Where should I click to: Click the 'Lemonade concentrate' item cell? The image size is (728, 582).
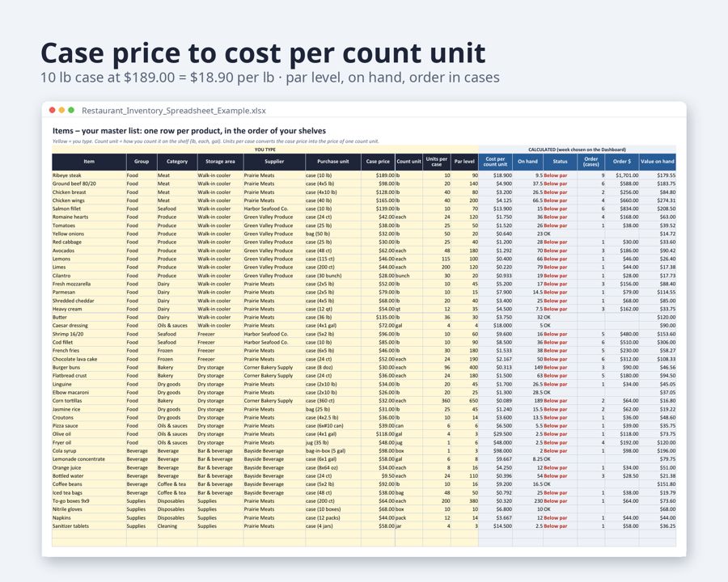click(89, 459)
